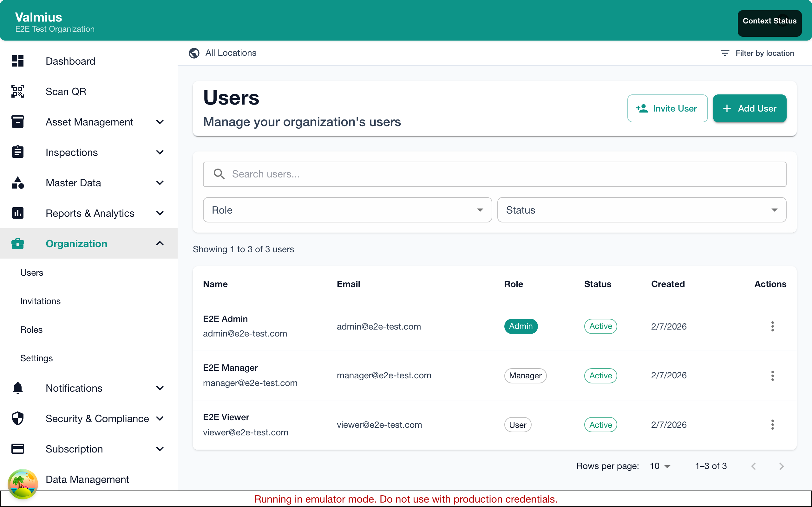812x507 pixels.
Task: Open the Role filter dropdown
Action: tap(347, 209)
